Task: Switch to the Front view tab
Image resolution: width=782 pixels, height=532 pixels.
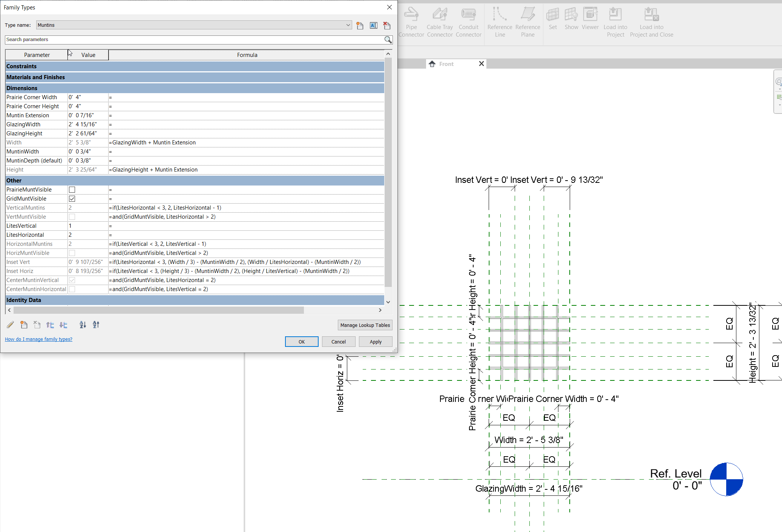Action: [x=446, y=64]
